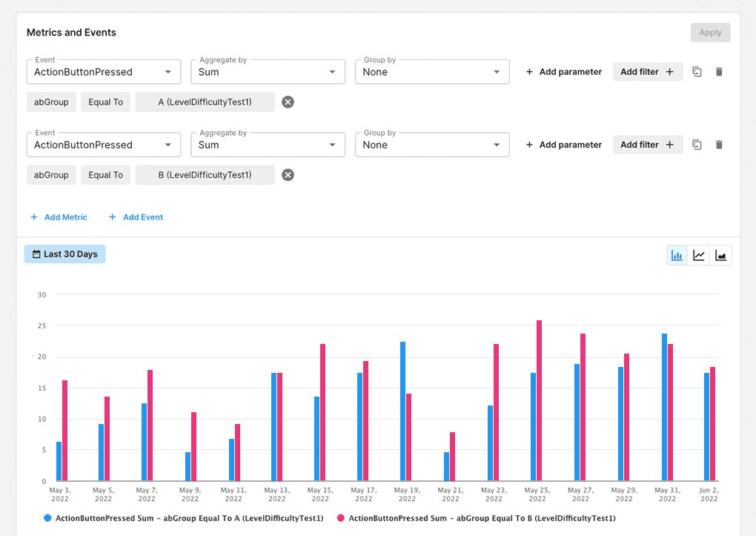The image size is (756, 536).
Task: Open the Aggregate by Sum dropdown
Action: [268, 71]
